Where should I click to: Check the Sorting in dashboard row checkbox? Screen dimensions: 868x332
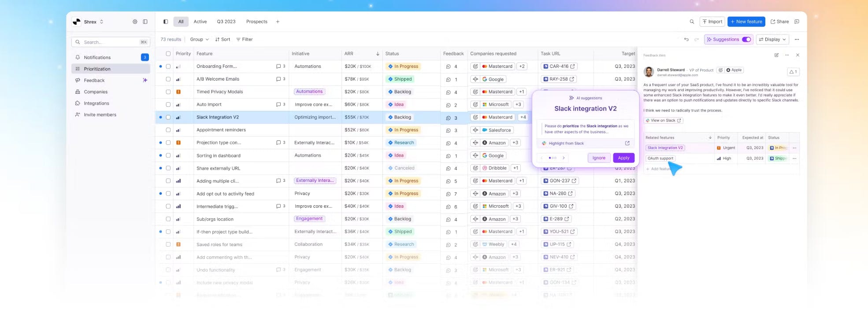coord(168,155)
